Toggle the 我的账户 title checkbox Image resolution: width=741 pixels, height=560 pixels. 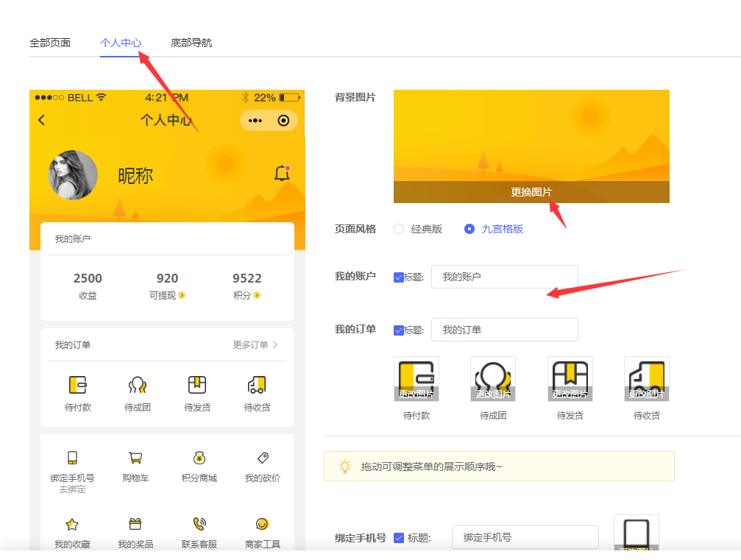(399, 277)
